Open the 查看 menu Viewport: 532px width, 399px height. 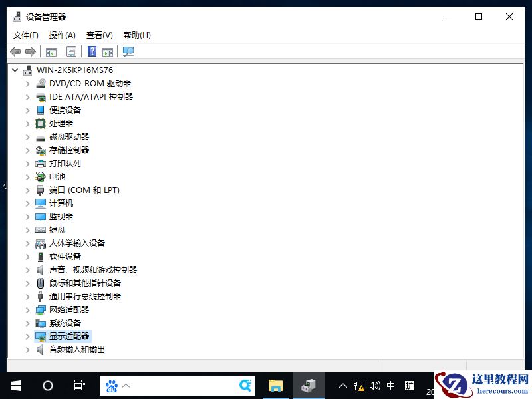(99, 35)
